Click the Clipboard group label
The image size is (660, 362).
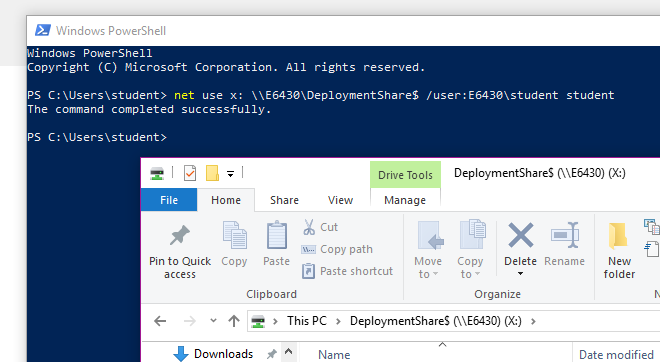point(271,294)
